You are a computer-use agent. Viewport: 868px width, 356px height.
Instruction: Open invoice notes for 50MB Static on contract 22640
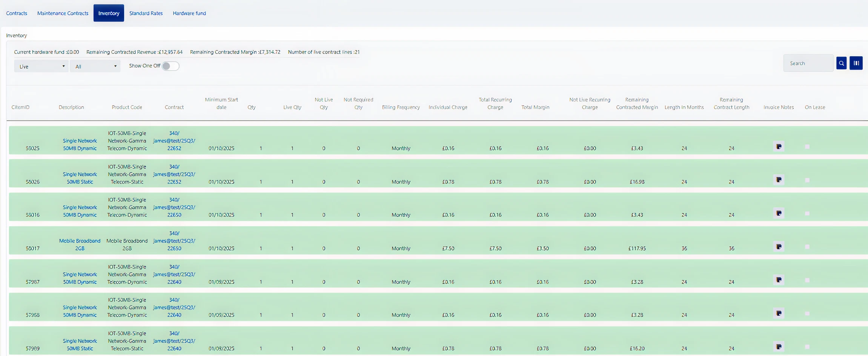[x=779, y=347]
